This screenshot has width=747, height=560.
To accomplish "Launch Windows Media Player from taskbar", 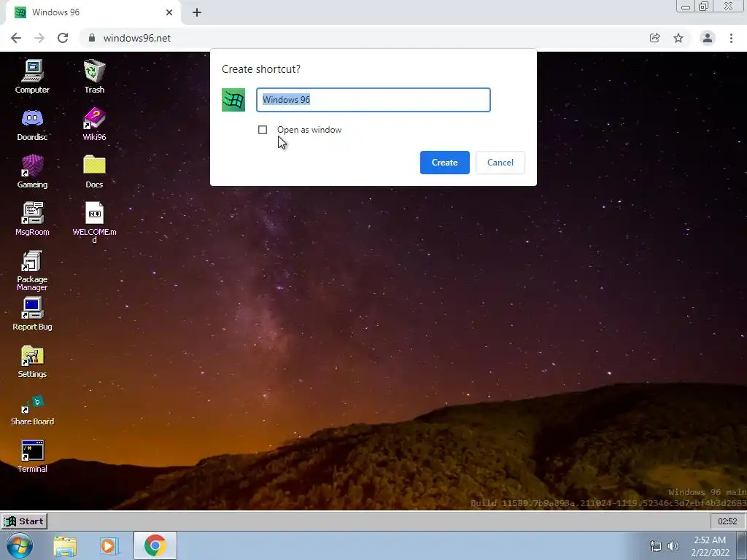I will coord(109,546).
